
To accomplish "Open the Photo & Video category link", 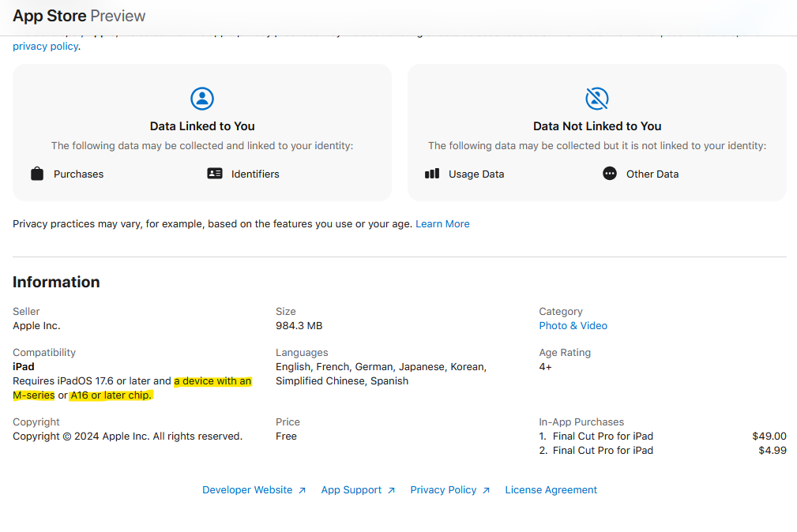I will [x=573, y=326].
